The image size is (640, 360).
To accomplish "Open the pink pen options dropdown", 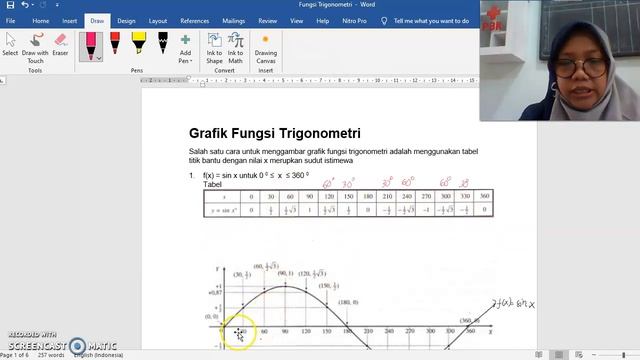I will (98, 59).
